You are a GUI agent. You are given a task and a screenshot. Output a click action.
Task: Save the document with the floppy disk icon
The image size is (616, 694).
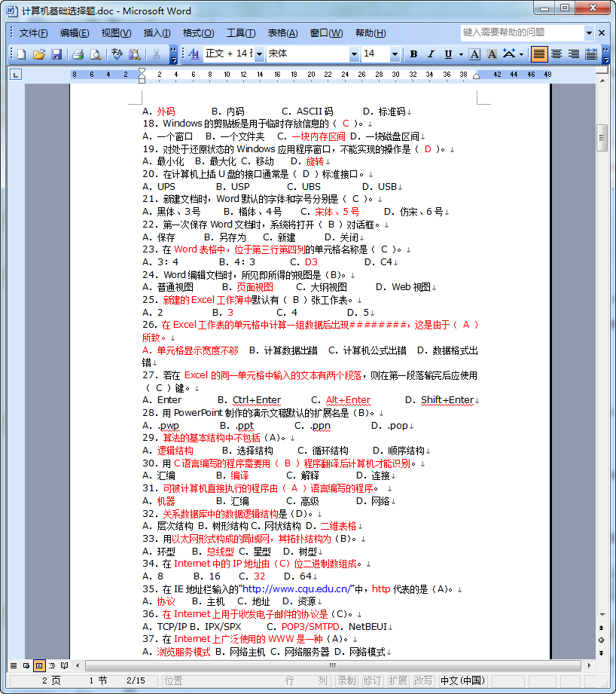coord(56,54)
